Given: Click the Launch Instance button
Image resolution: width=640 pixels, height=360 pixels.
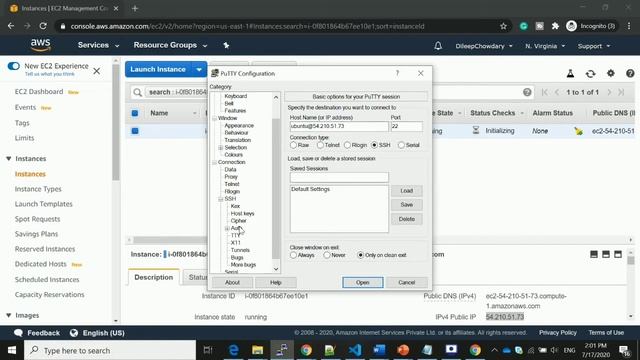Looking at the screenshot, I should point(158,69).
